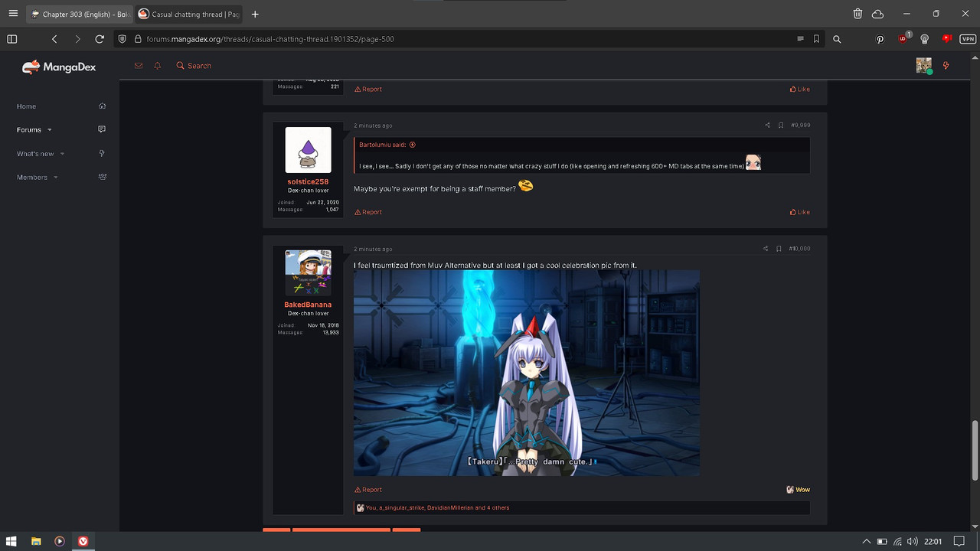The height and width of the screenshot is (551, 980).
Task: Expand the Forums dropdown arrow
Action: pyautogui.click(x=50, y=130)
